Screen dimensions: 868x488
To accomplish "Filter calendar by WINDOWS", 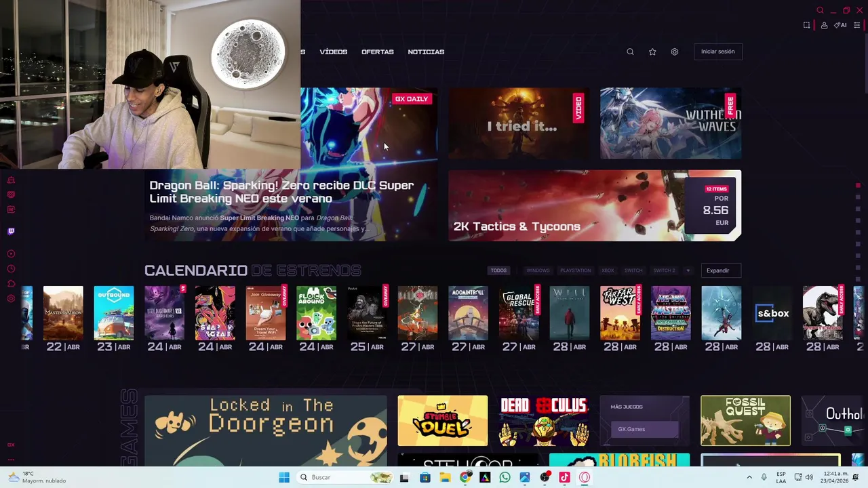I will click(x=538, y=270).
